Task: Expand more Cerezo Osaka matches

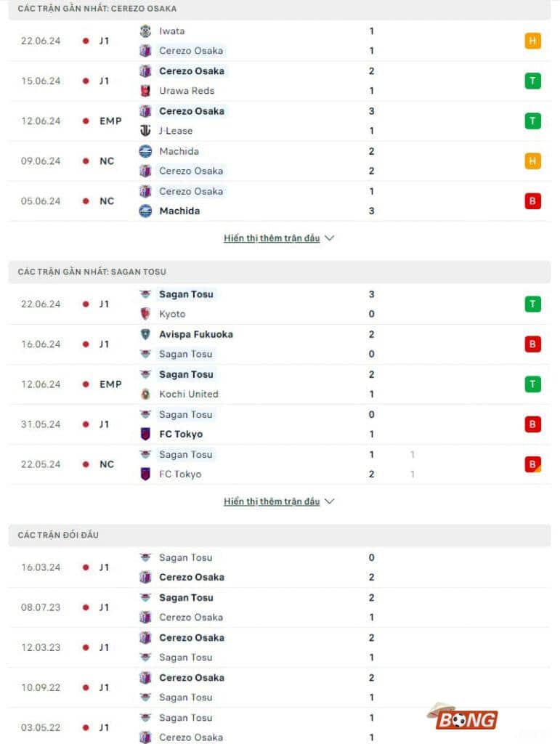Action: pyautogui.click(x=279, y=238)
